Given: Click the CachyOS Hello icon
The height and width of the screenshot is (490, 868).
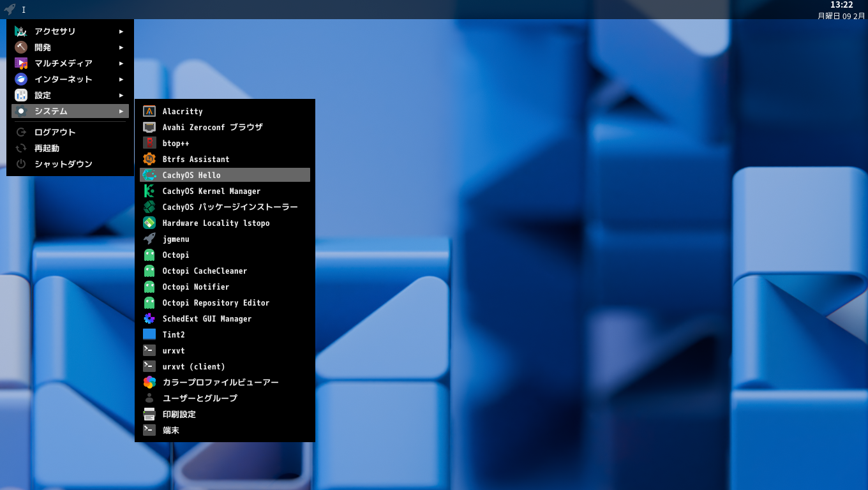Looking at the screenshot, I should pos(149,175).
